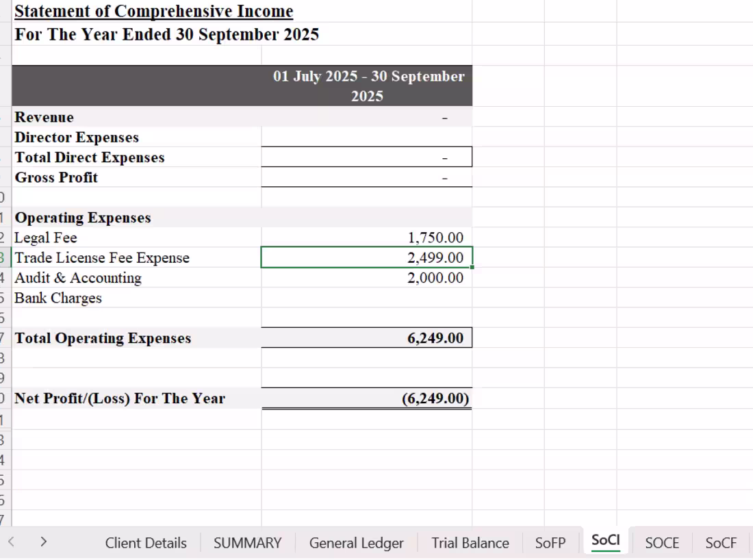Viewport: 753px width, 560px height.
Task: Select the Total Direct Expenses value cell
Action: [x=367, y=157]
